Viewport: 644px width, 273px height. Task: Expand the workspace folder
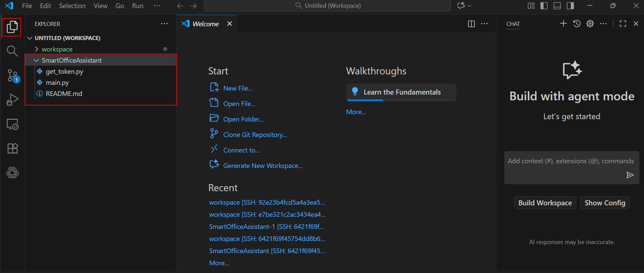pyautogui.click(x=57, y=49)
